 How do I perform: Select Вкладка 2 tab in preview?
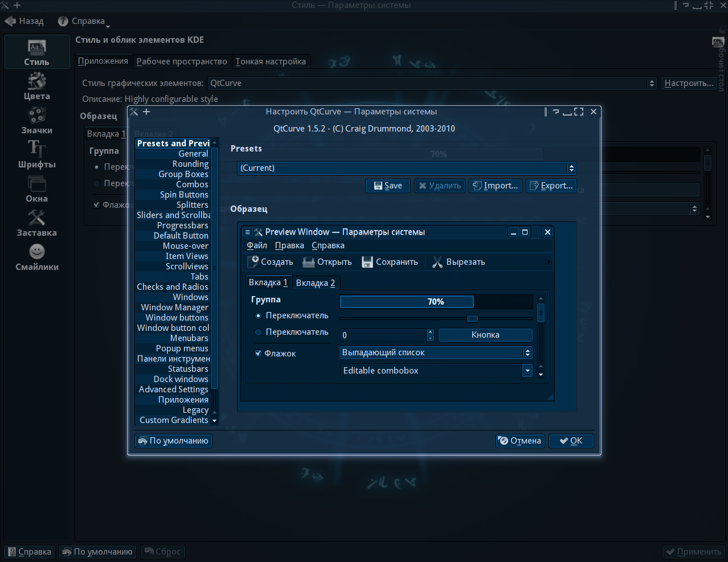tap(316, 283)
